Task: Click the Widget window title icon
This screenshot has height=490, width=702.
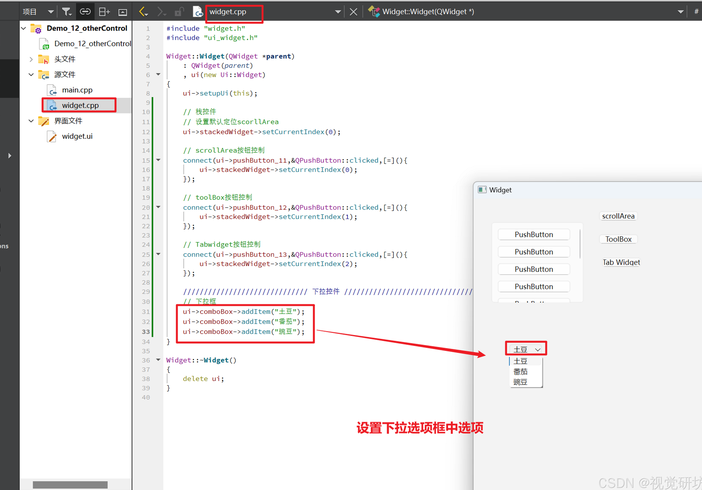Action: [x=482, y=189]
